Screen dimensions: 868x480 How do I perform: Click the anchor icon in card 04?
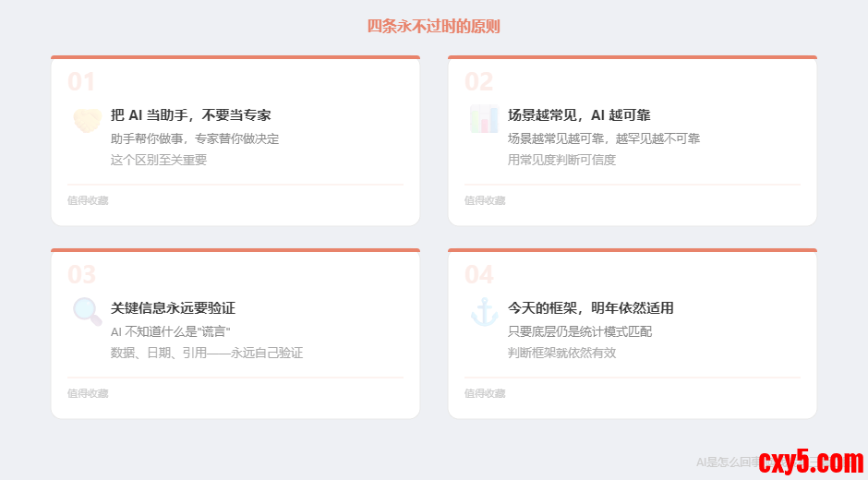pyautogui.click(x=485, y=312)
